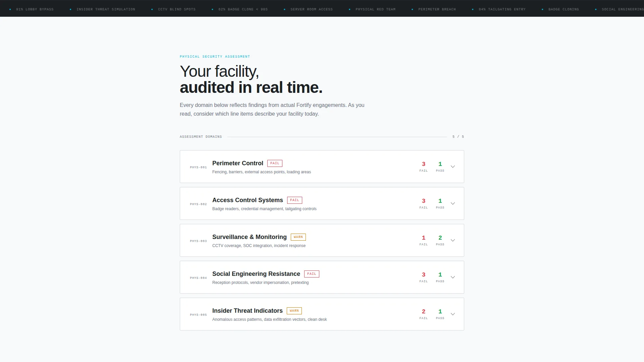The width and height of the screenshot is (644, 362).
Task: Click the '91% LOBBY BYPASS' ticker item
Action: [x=35, y=9]
